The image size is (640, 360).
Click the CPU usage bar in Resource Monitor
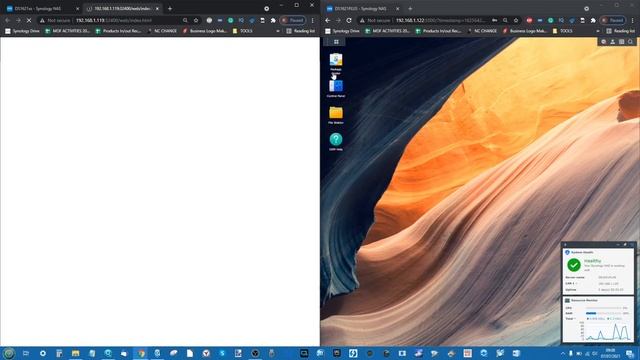tap(603, 308)
